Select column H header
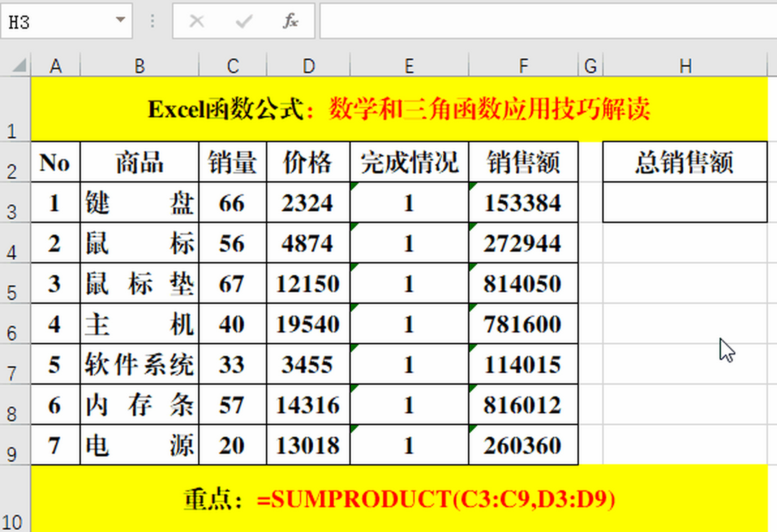Viewport: 777px width, 532px height. [x=685, y=66]
